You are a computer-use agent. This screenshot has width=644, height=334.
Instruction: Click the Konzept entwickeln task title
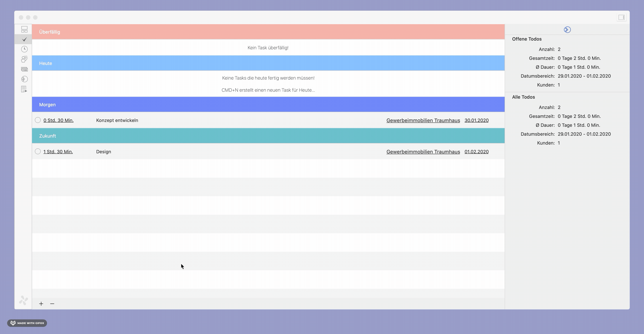point(117,120)
